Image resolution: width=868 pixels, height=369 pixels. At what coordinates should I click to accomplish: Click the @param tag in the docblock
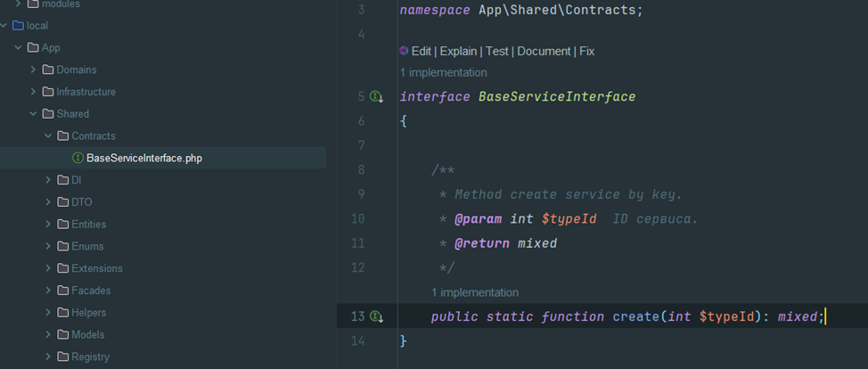[x=478, y=219]
